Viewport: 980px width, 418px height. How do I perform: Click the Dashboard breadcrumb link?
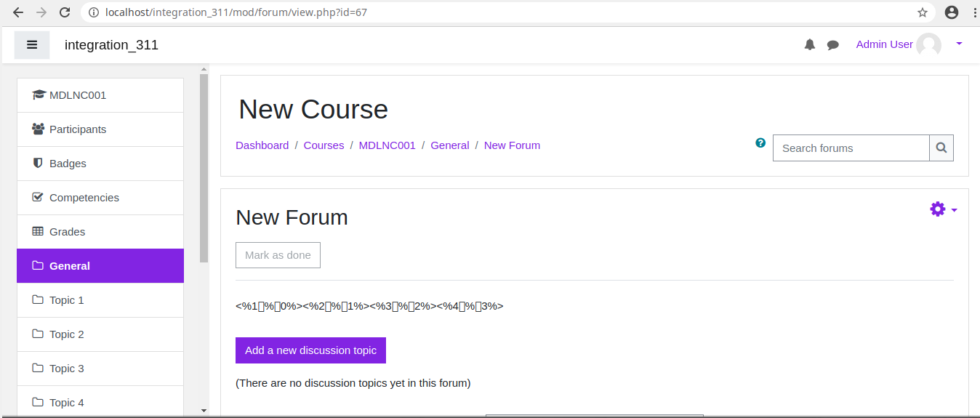[262, 145]
